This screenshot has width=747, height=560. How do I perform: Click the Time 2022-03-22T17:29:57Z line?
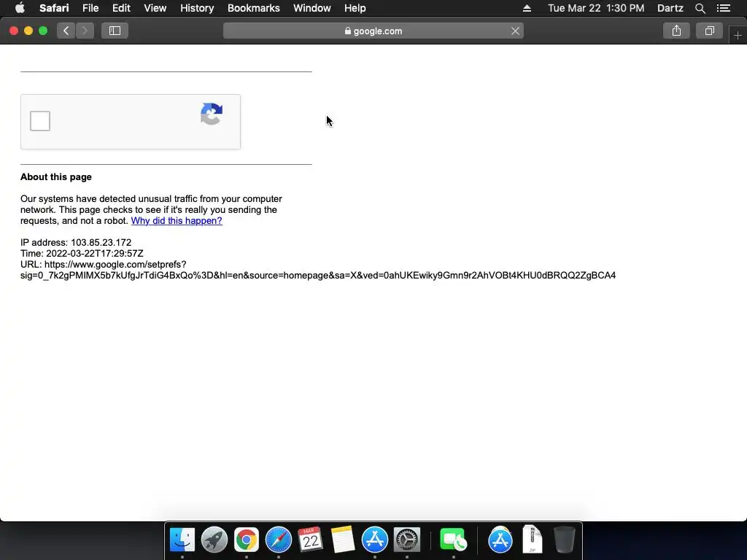pos(82,253)
